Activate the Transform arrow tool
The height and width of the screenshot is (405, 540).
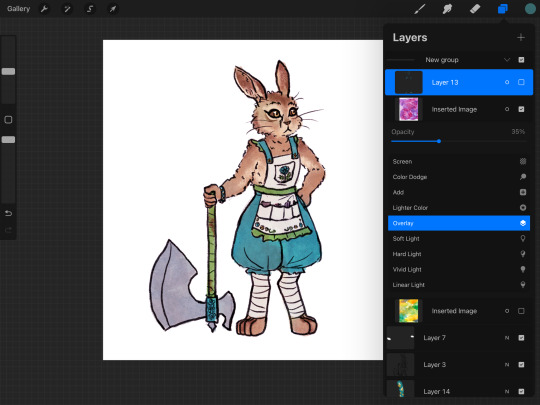113,9
